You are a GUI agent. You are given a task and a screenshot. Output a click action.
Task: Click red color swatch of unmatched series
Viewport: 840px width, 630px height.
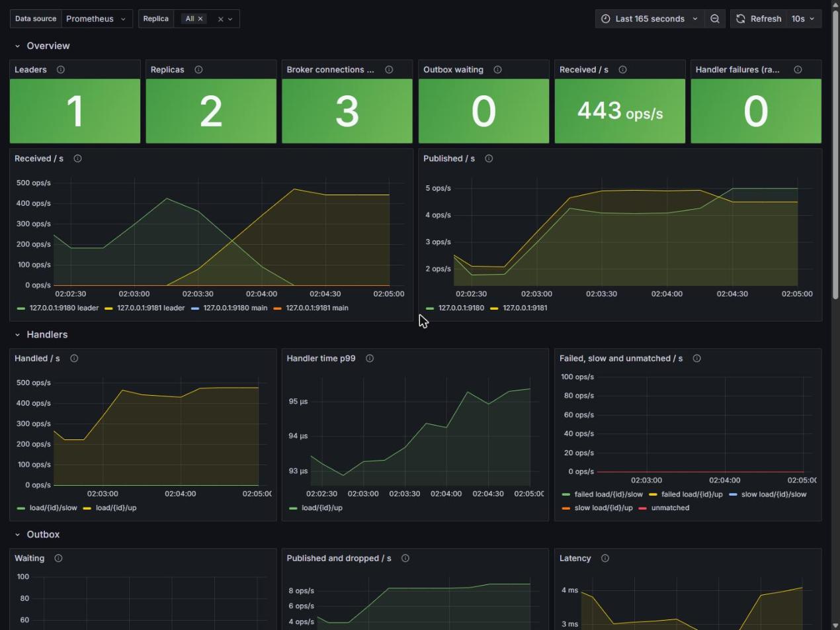[x=642, y=508]
